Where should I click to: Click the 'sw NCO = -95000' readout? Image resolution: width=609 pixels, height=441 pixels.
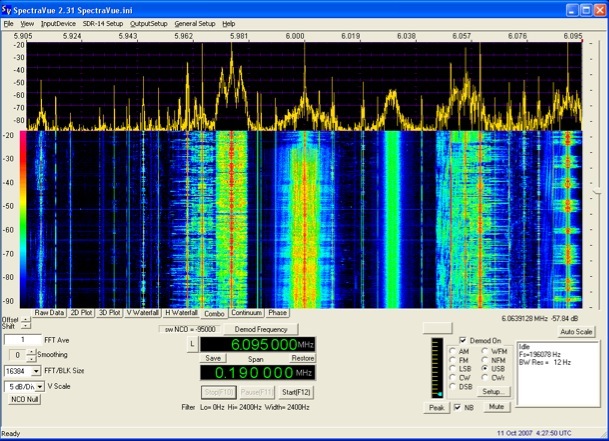[x=190, y=329]
